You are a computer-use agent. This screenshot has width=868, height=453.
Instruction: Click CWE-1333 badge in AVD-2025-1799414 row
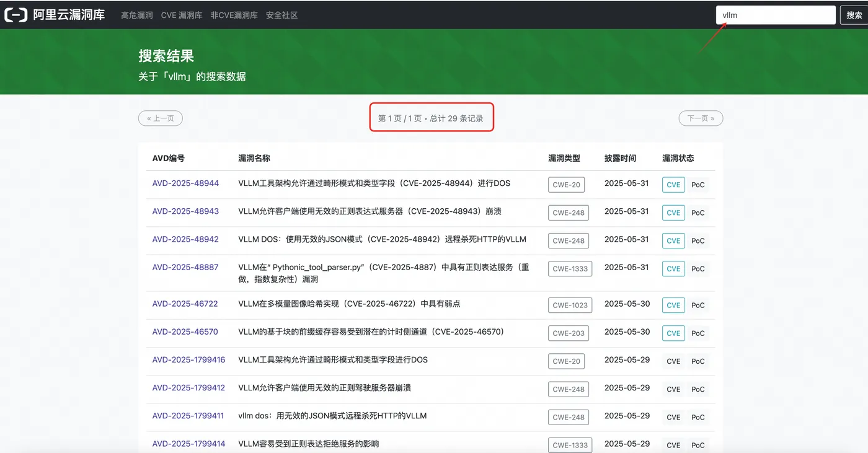(570, 445)
